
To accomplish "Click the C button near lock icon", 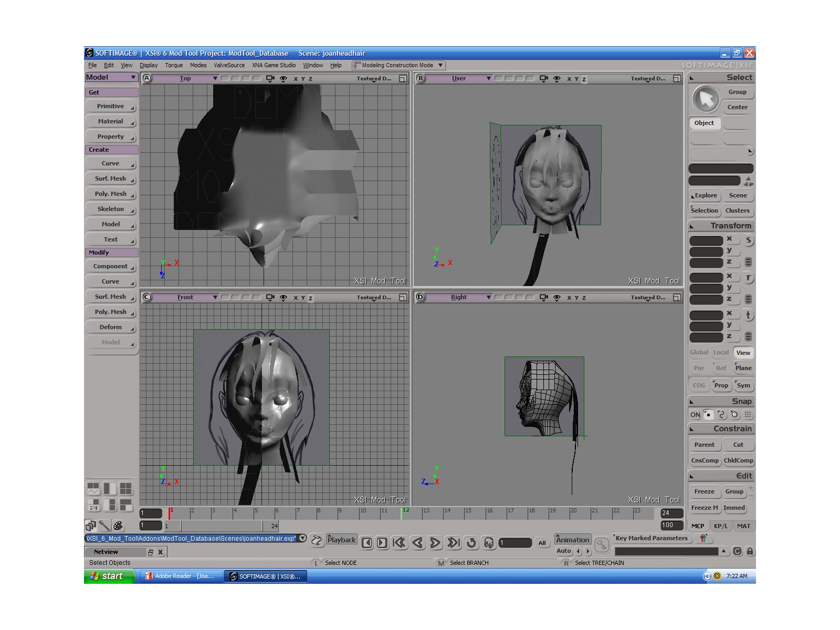I will point(737,551).
